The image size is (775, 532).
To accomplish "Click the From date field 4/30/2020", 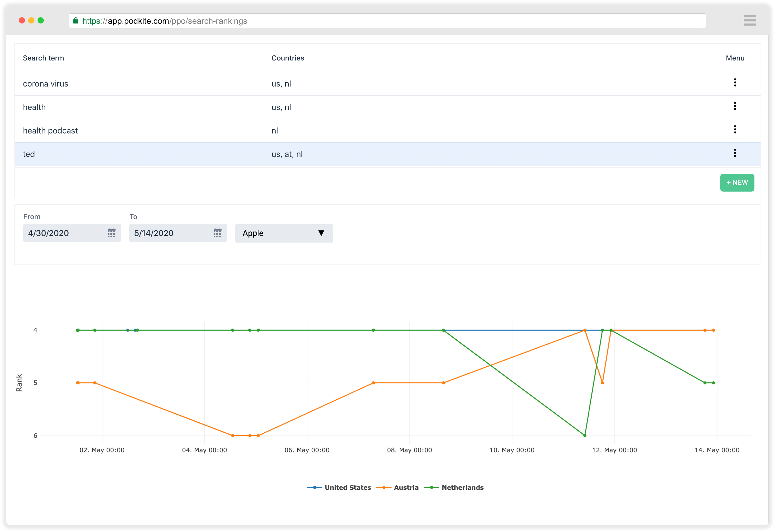I will pos(63,233).
